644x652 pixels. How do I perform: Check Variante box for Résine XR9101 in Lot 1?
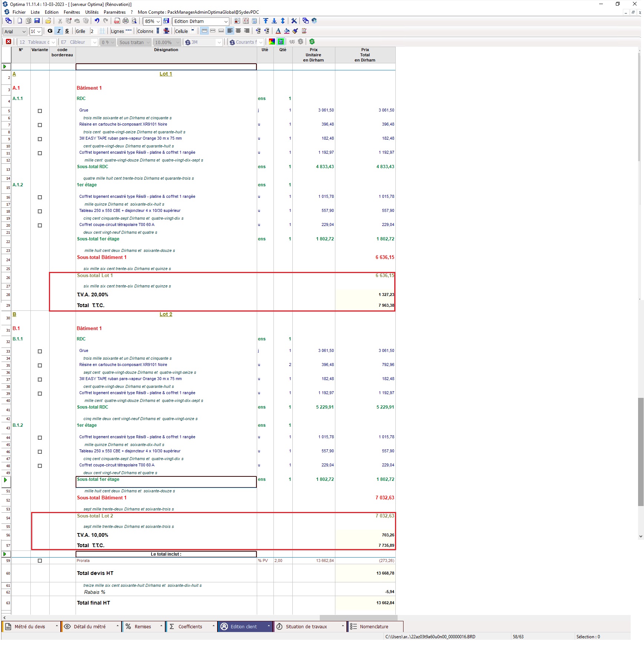pos(40,125)
